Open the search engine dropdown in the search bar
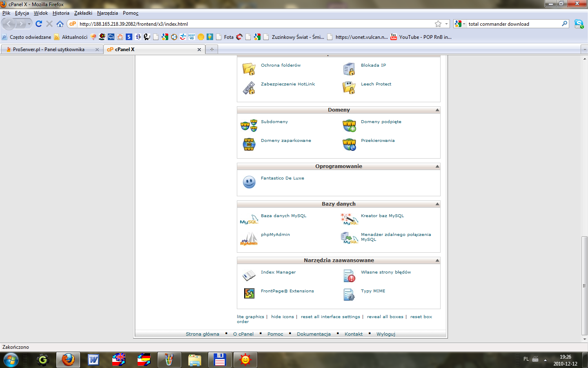This screenshot has height=368, width=588. tap(460, 24)
